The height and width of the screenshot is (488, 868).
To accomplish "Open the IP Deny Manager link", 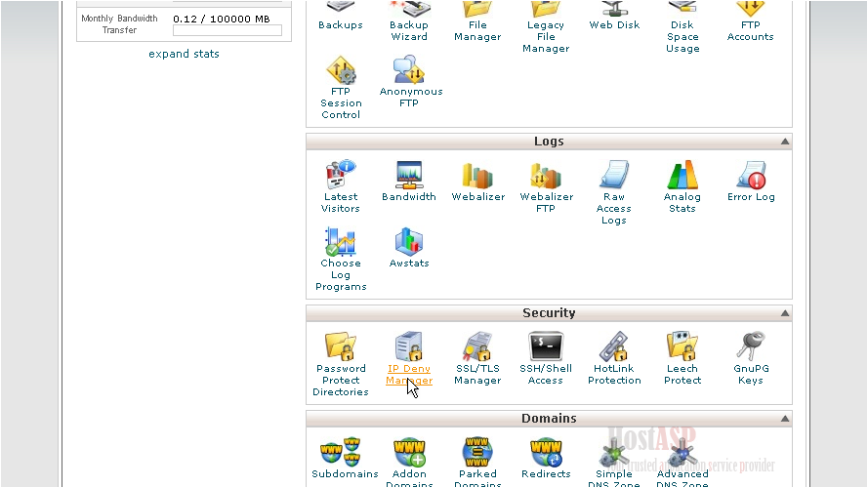I will [409, 375].
